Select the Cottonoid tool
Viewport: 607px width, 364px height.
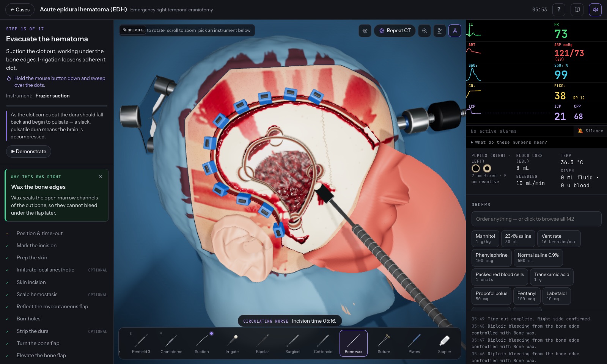pos(323,344)
